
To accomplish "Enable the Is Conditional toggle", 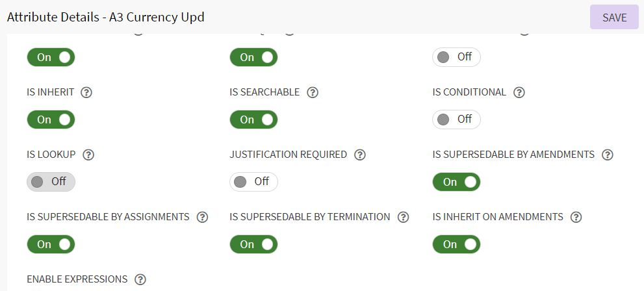I will pos(456,120).
